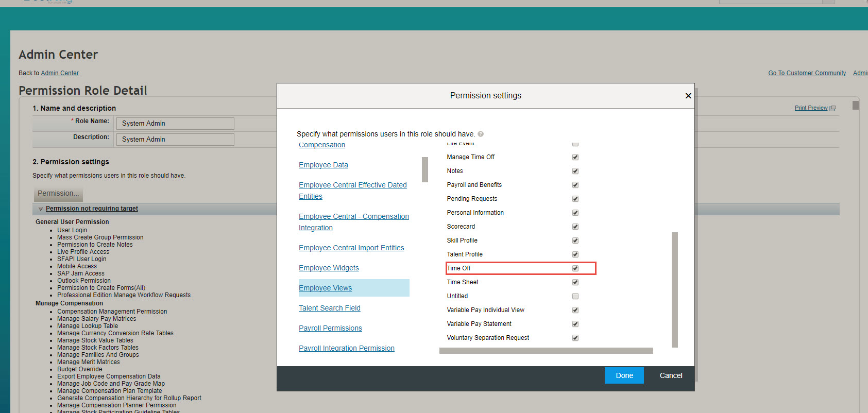The image size is (868, 413).
Task: Toggle the Manage Time Off checkbox
Action: 575,157
